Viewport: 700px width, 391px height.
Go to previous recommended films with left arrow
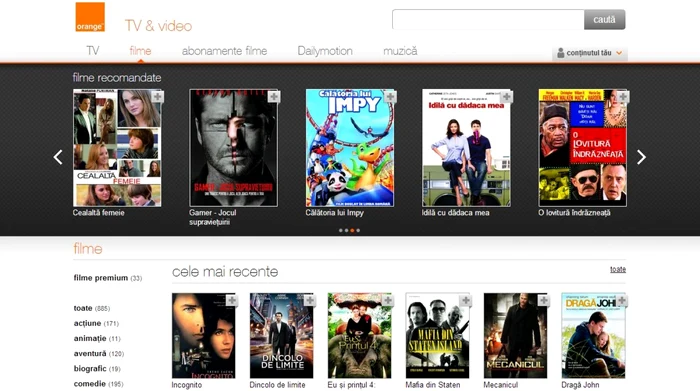click(x=58, y=157)
